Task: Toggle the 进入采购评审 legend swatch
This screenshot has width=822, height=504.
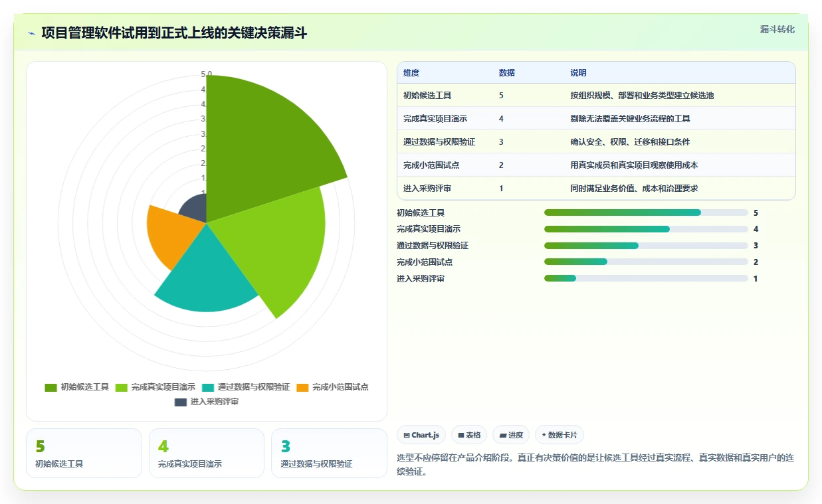Action: point(181,402)
